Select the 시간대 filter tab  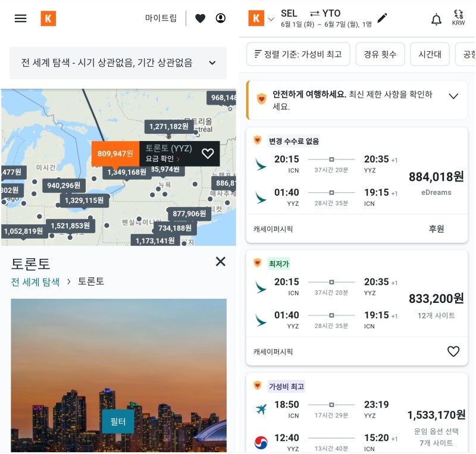430,54
